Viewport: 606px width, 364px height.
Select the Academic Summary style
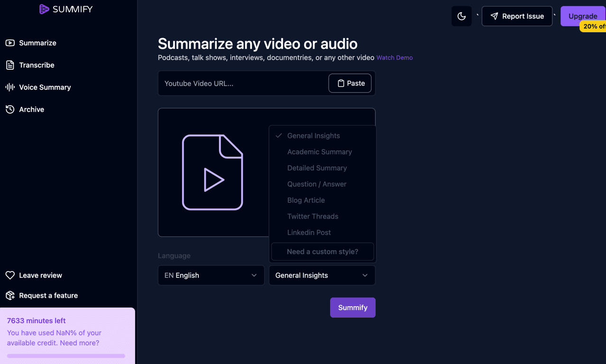(x=320, y=152)
